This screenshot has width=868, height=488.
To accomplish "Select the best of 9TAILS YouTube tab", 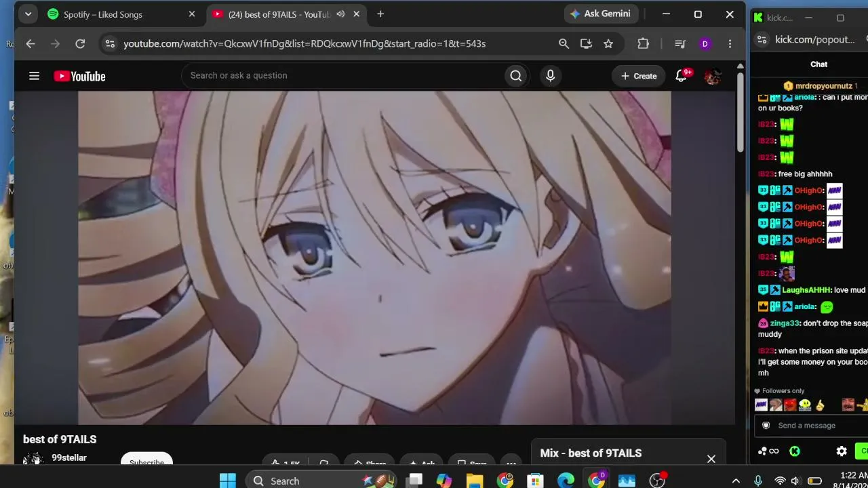I will click(x=285, y=14).
